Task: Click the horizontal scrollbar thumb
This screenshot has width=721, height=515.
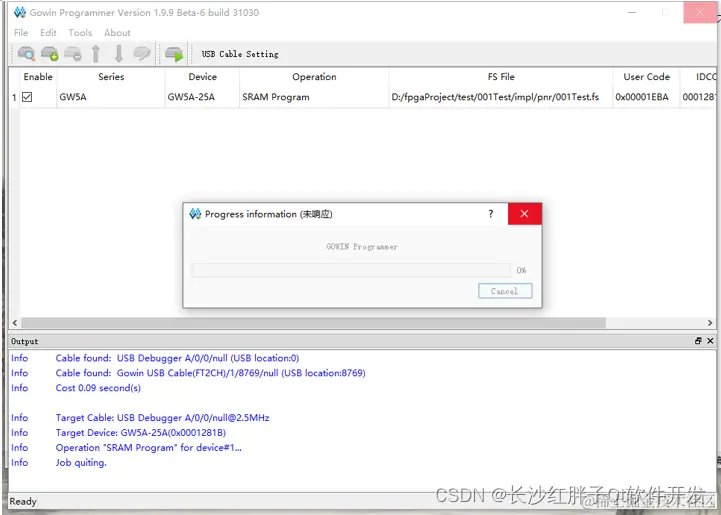Action: coord(314,323)
